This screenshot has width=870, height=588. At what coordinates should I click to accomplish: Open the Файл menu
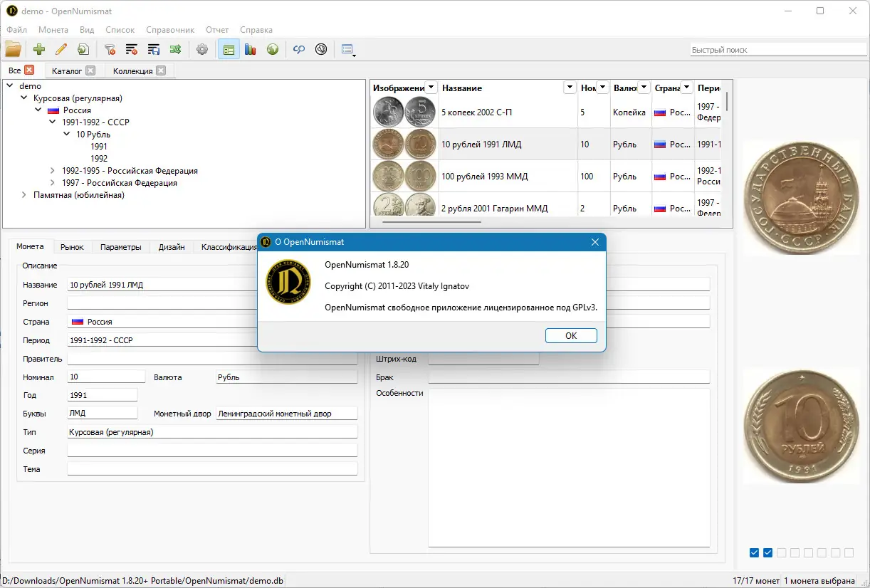click(17, 30)
